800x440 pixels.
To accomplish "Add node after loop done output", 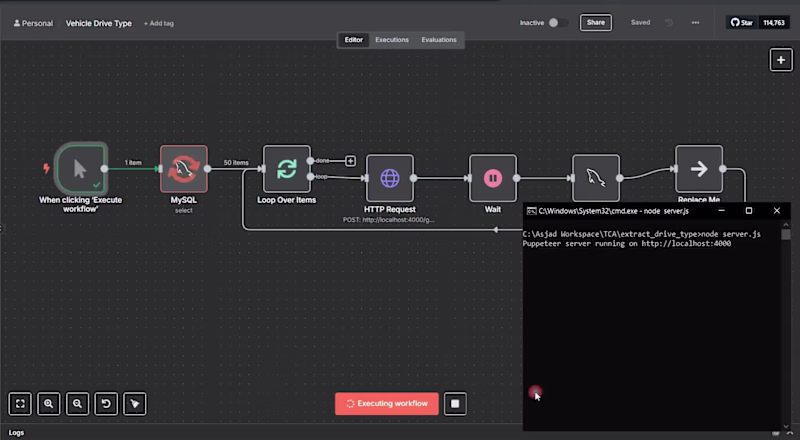I will (351, 161).
